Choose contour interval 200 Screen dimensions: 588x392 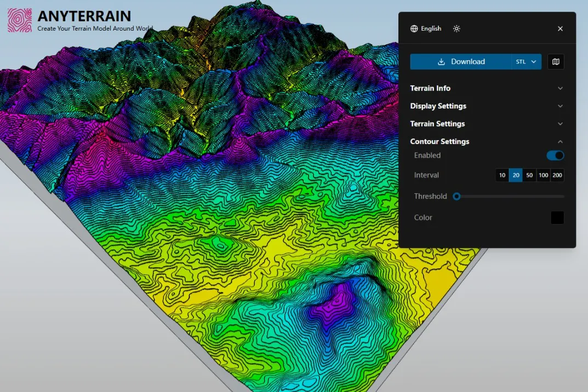pyautogui.click(x=557, y=175)
